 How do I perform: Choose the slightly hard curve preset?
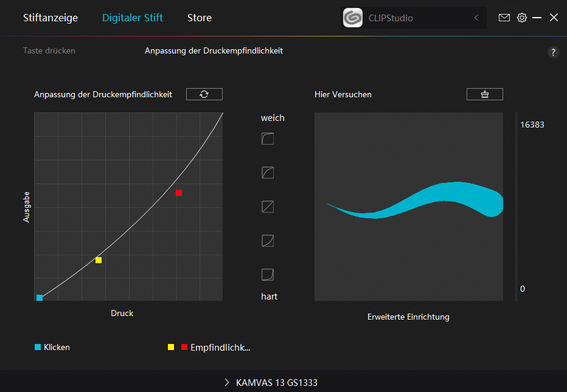click(x=268, y=241)
